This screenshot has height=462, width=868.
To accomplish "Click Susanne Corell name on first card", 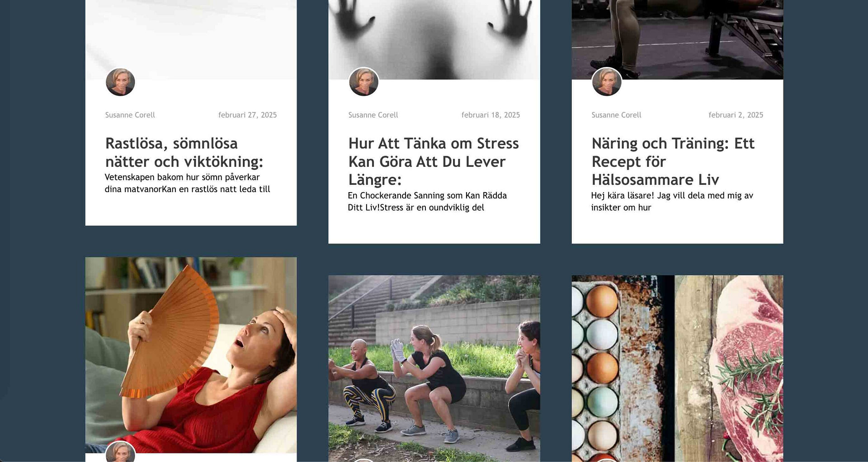I will click(x=130, y=115).
